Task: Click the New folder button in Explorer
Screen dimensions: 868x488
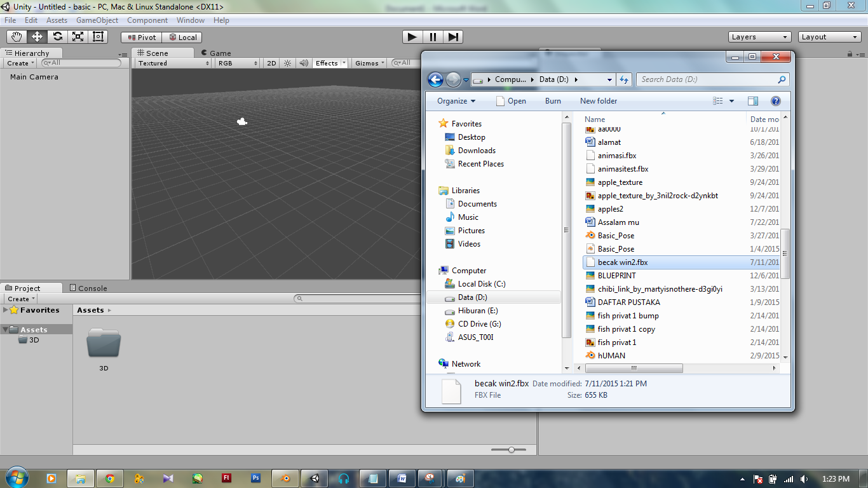Action: pos(598,101)
